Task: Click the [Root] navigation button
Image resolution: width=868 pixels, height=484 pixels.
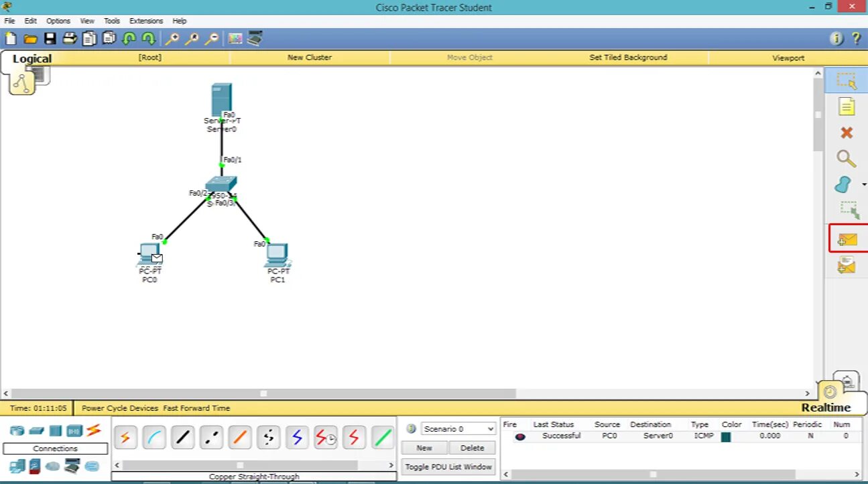Action: [x=150, y=58]
